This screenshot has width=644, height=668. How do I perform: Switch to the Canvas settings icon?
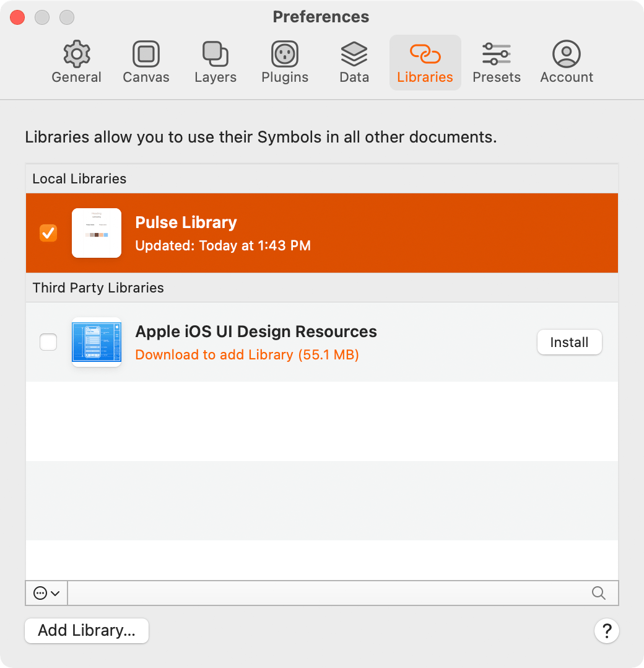(x=146, y=60)
